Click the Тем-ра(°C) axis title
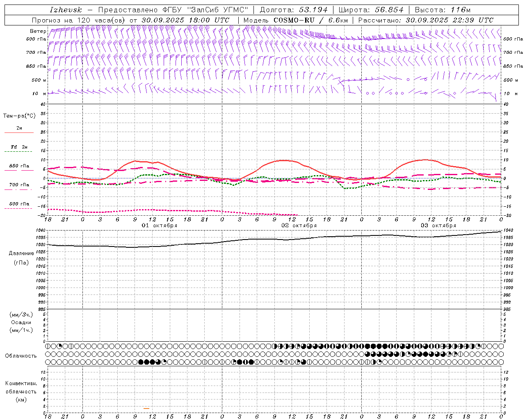 pyautogui.click(x=19, y=116)
